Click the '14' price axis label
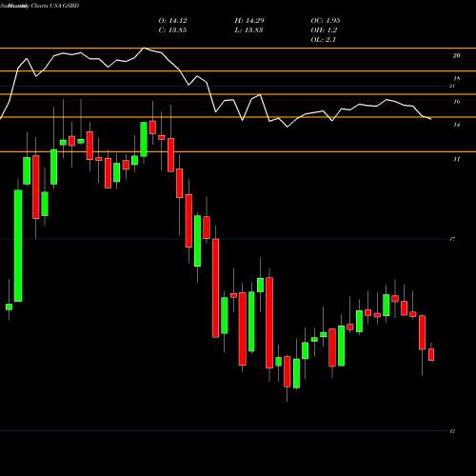This screenshot has width=476, height=476. click(x=456, y=125)
